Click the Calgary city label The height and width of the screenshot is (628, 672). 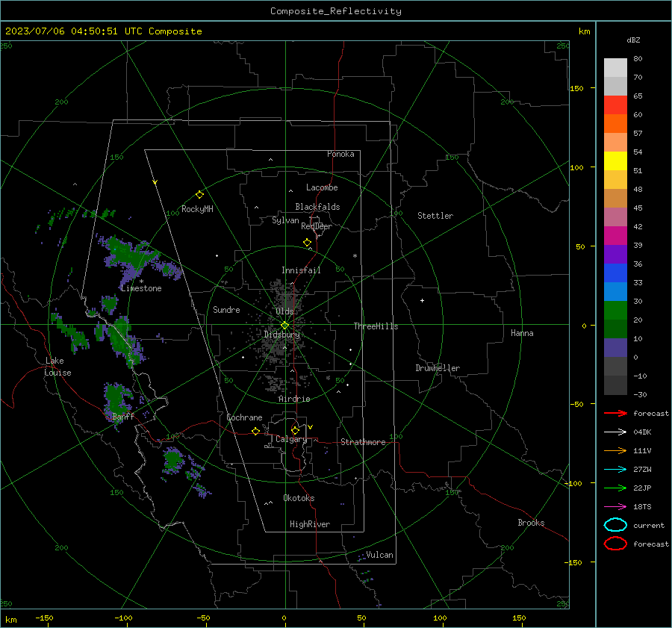[x=291, y=439]
